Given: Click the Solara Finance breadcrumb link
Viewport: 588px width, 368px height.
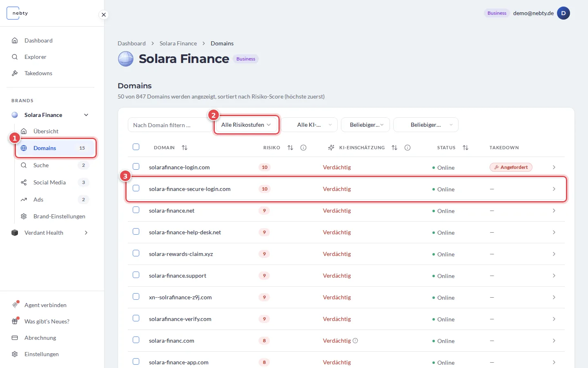Looking at the screenshot, I should coord(178,43).
